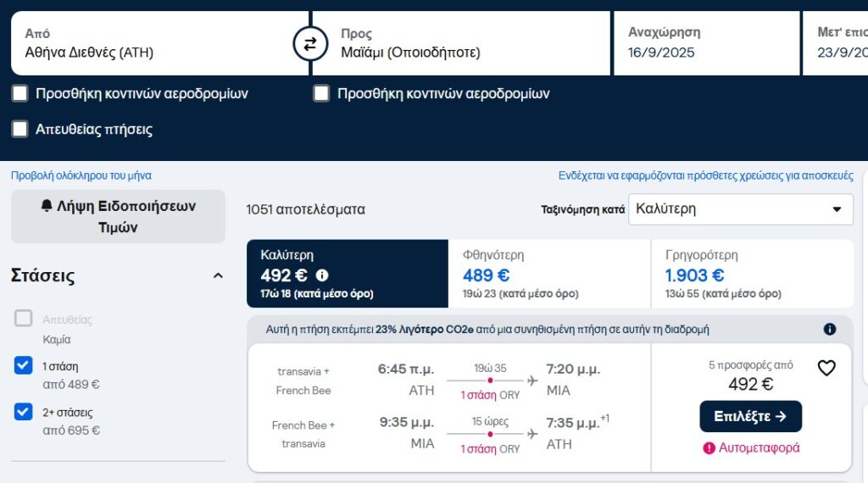Open the Ταξινόμηση κατά dropdown

741,209
